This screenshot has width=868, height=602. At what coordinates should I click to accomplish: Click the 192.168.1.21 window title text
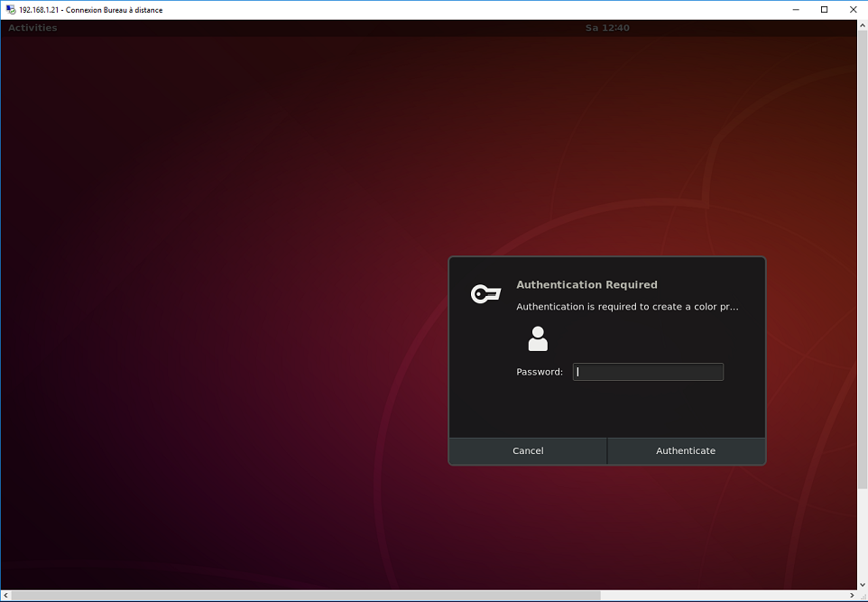91,10
